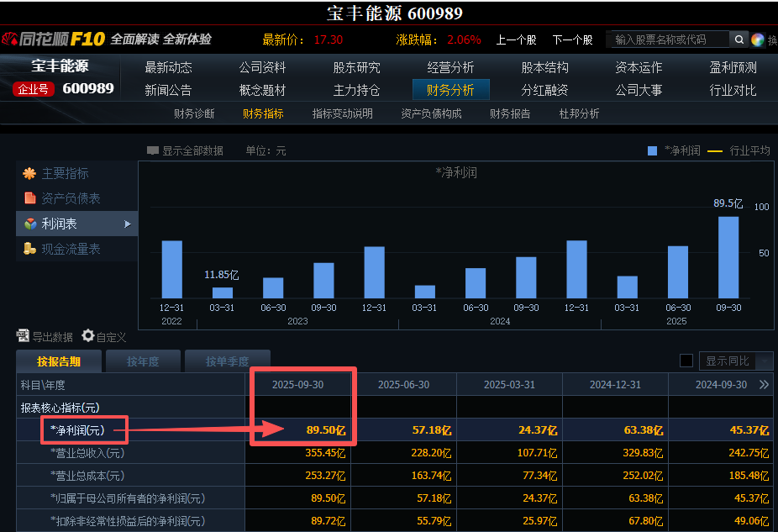The image size is (778, 532).
Task: Go to 下一个股 next stock
Action: click(x=572, y=40)
